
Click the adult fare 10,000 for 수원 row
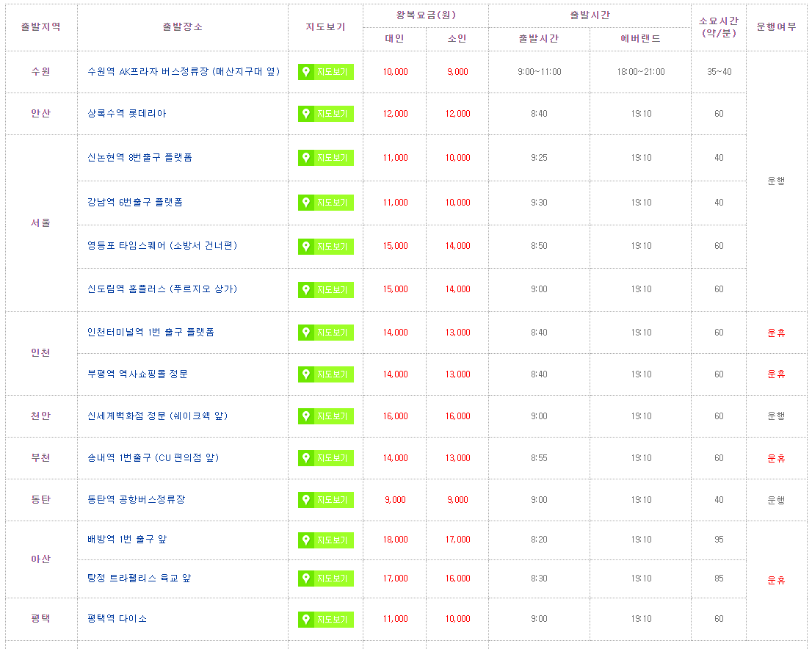click(394, 72)
